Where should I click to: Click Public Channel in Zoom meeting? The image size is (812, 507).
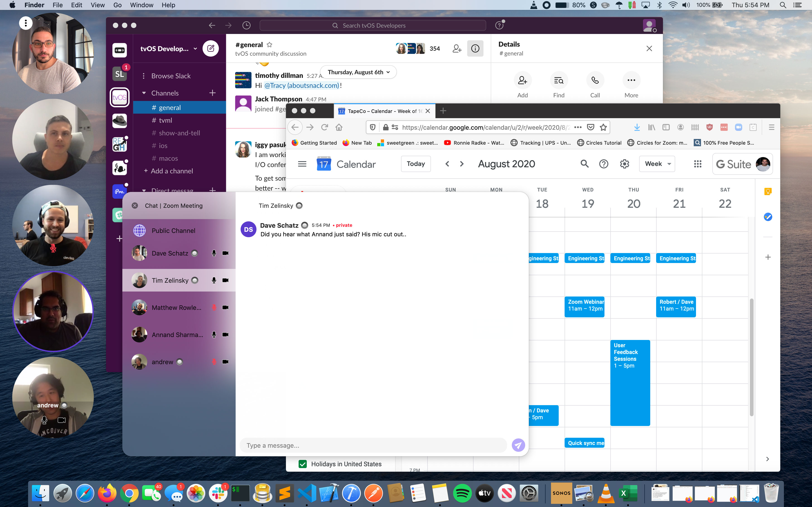coord(173,230)
